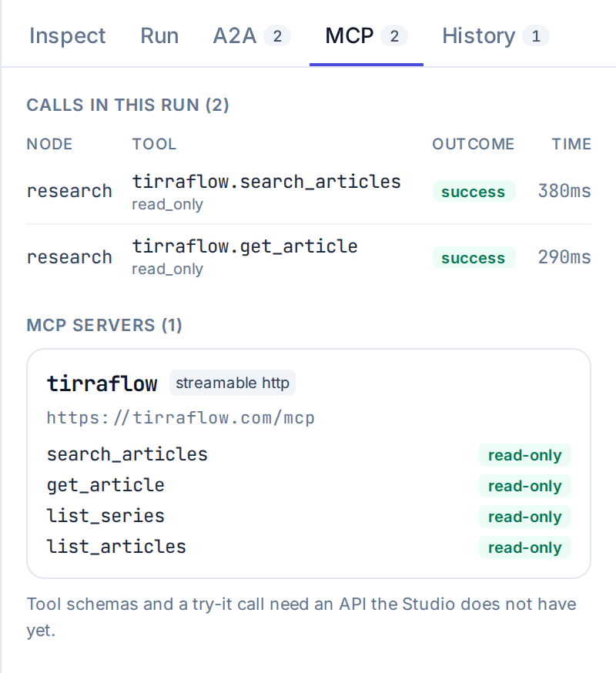The image size is (616, 673).
Task: Select the tirraflow.search_articles call row
Action: 309,192
